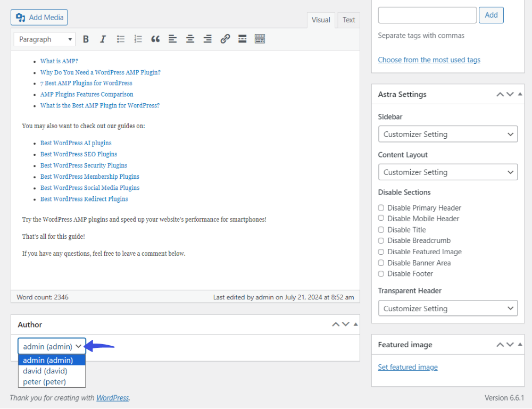Image resolution: width=532 pixels, height=409 pixels.
Task: Tick the Disable Title option
Action: [381, 230]
